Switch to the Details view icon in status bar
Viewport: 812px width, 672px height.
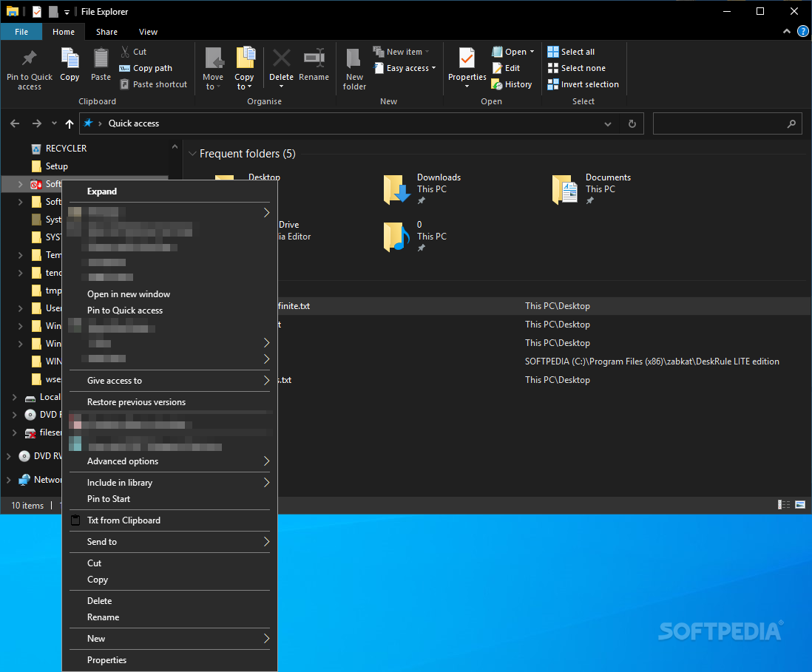(783, 505)
